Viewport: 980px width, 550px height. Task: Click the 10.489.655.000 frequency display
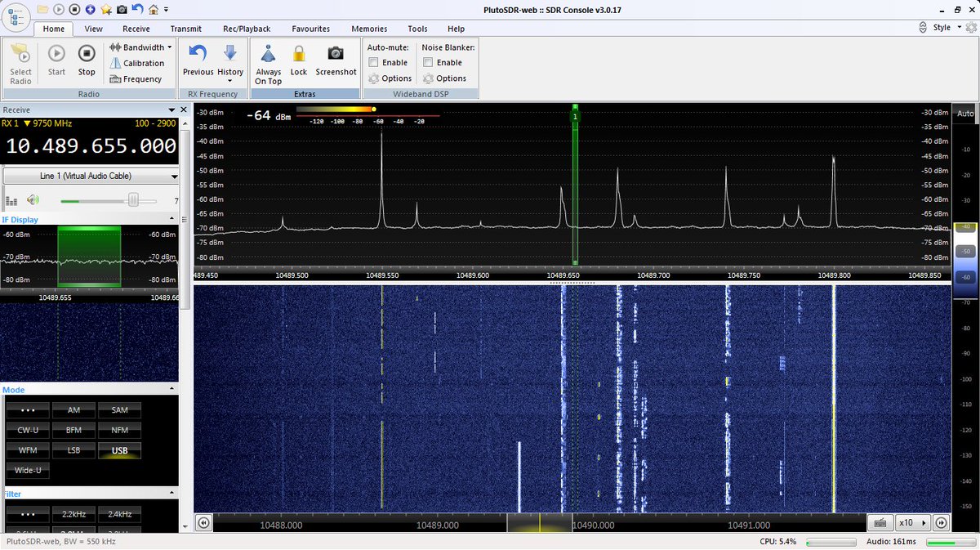pos(91,146)
